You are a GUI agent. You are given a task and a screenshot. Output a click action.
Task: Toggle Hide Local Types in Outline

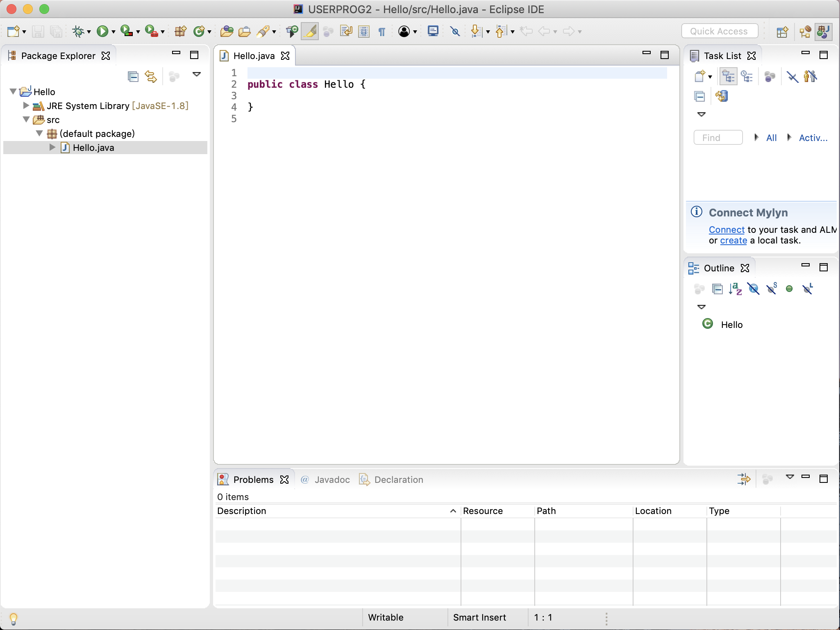808,289
